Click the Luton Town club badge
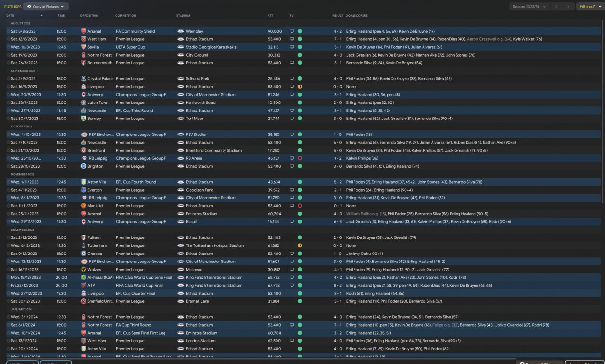The image size is (605, 364). [84, 102]
